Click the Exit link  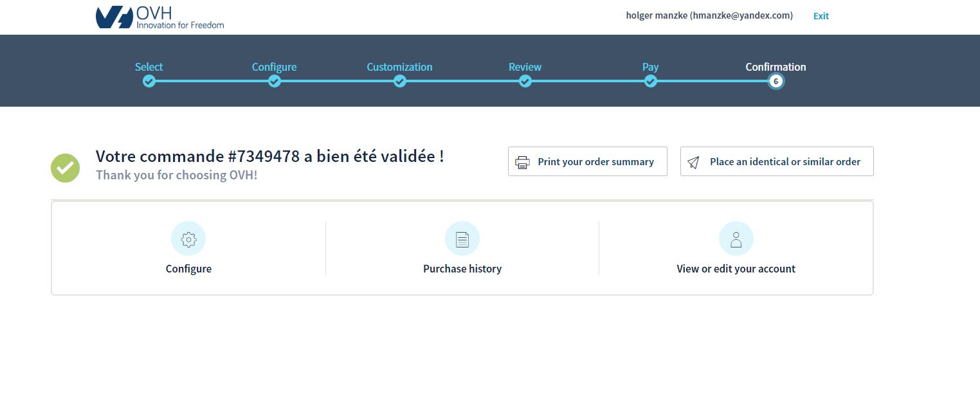point(821,16)
